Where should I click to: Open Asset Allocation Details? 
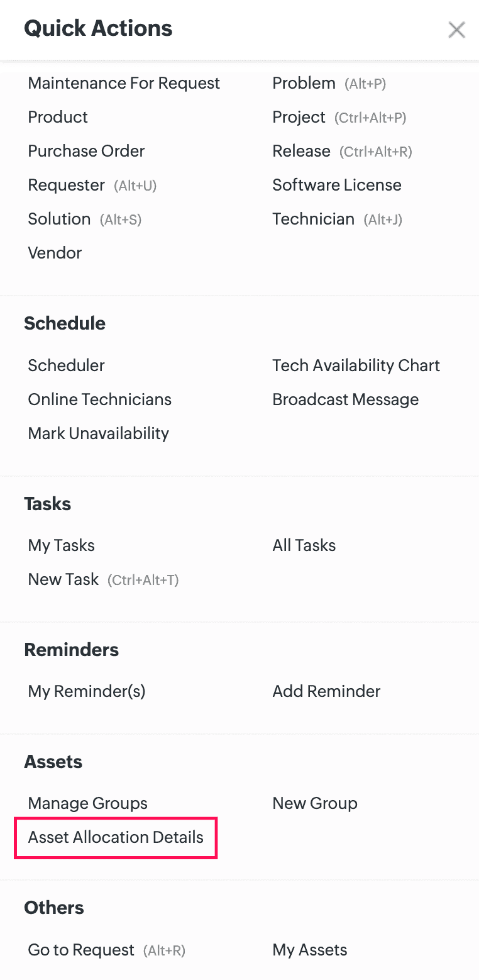[116, 838]
